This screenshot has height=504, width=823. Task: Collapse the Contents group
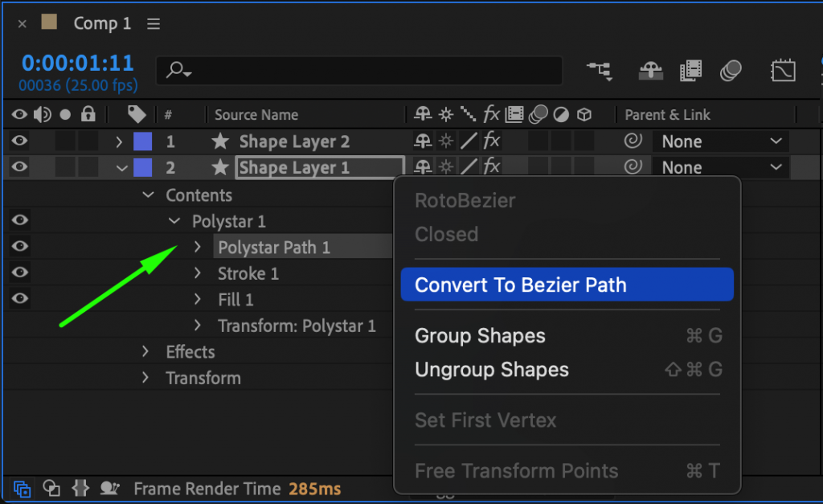[148, 195]
